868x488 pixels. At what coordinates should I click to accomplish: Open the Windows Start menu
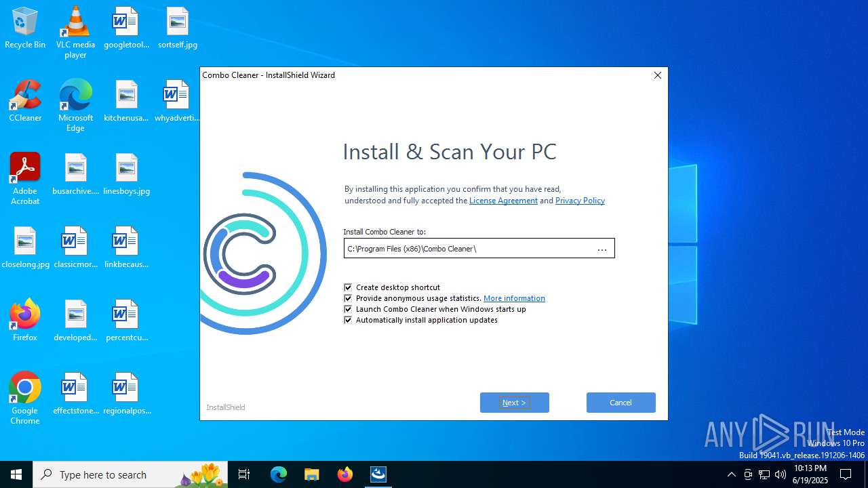click(16, 474)
